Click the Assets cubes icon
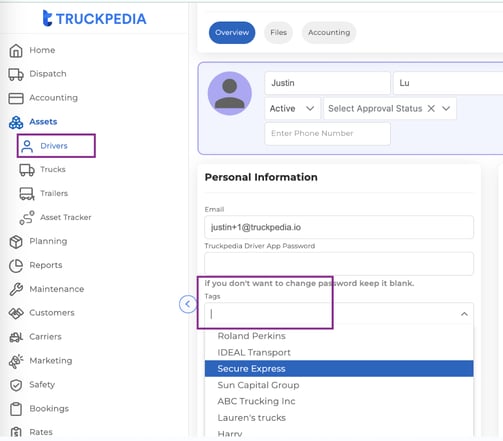Viewport: 503px width, 441px height. [16, 122]
